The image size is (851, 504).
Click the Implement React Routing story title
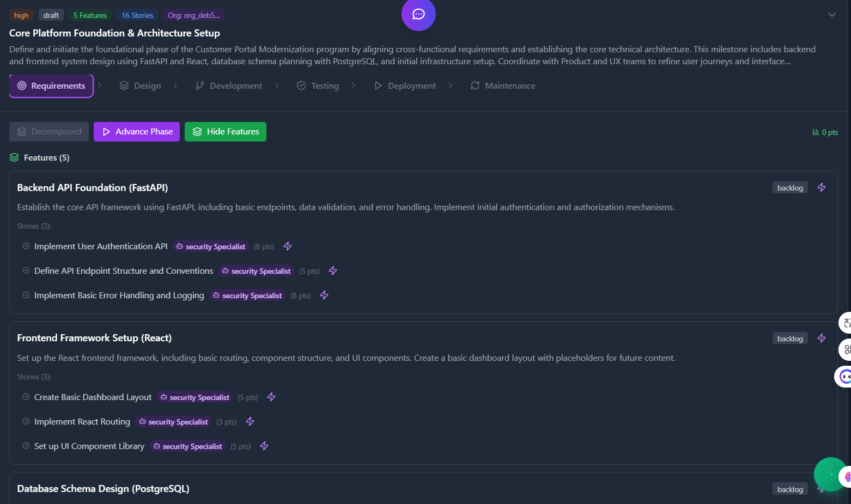(82, 422)
